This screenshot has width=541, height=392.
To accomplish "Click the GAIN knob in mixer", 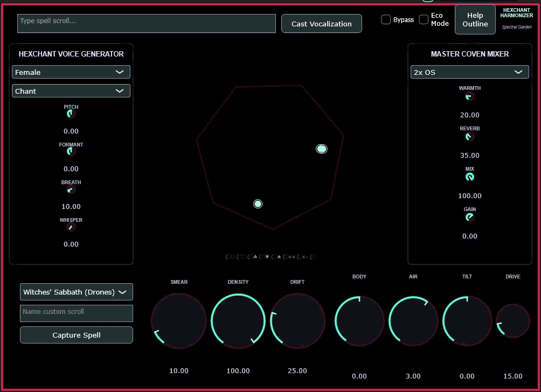I will [x=469, y=217].
